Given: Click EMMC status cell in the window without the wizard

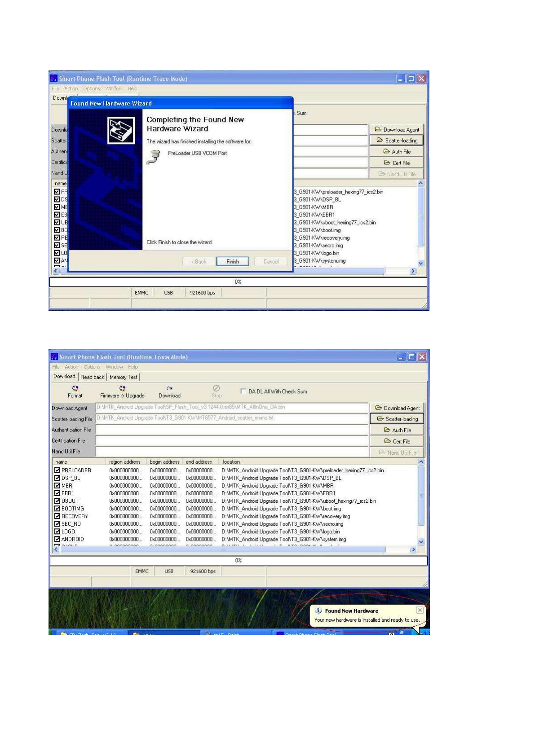Looking at the screenshot, I should [x=142, y=571].
